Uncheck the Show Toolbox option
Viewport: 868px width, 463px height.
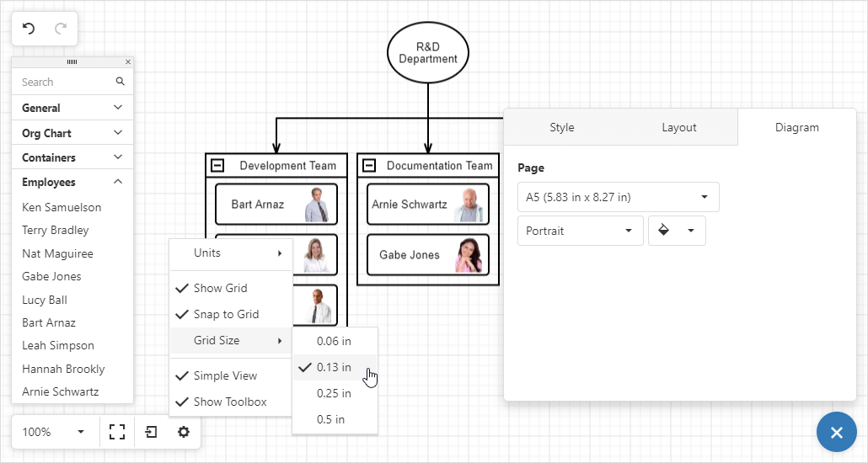pos(231,402)
